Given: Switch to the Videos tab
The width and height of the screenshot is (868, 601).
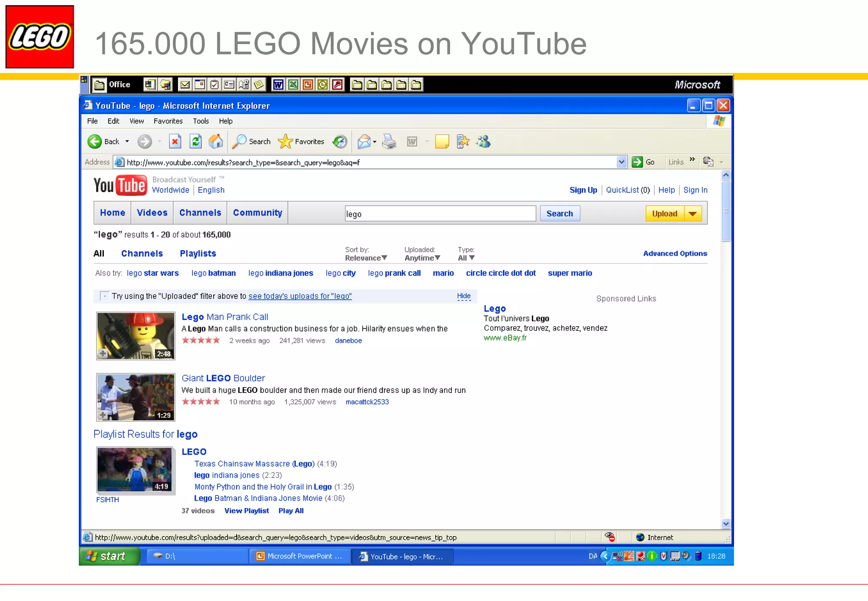Looking at the screenshot, I should pyautogui.click(x=152, y=213).
